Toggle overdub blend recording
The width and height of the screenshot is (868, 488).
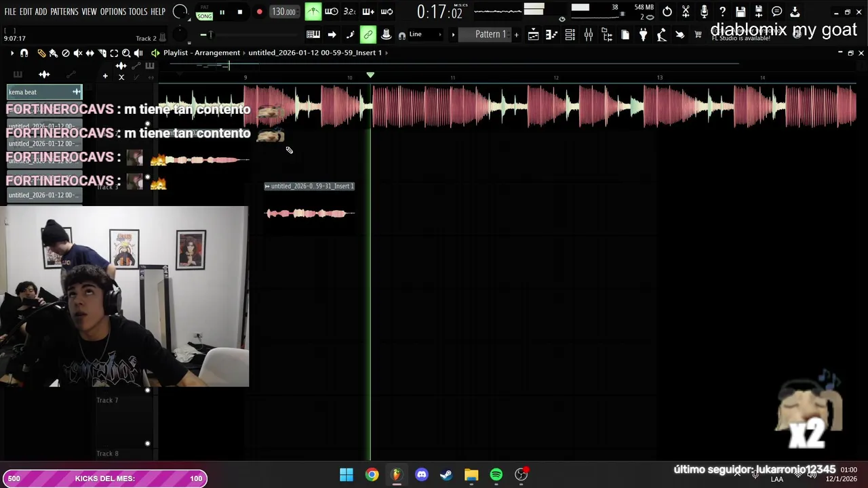click(368, 12)
